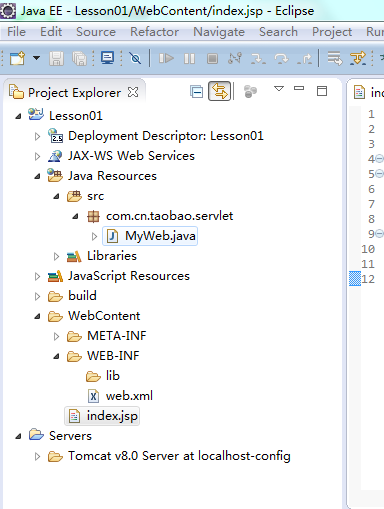Click the Disconnect debug icon
Viewport: 384px width, 509px height.
click(235, 59)
